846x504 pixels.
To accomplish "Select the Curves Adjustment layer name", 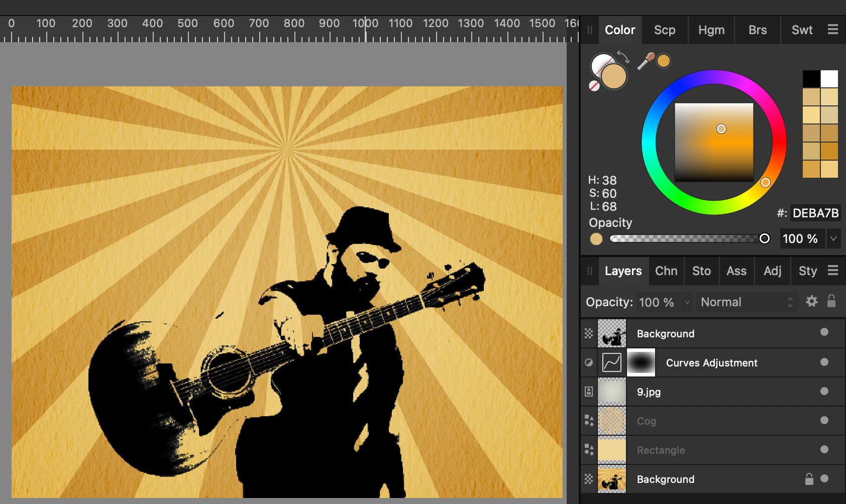I will click(712, 363).
